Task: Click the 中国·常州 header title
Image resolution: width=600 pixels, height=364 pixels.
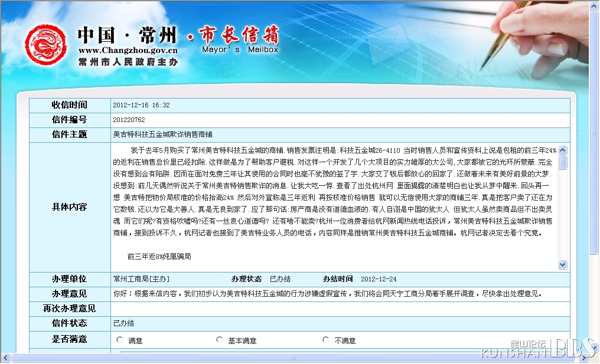Action: pyautogui.click(x=127, y=35)
